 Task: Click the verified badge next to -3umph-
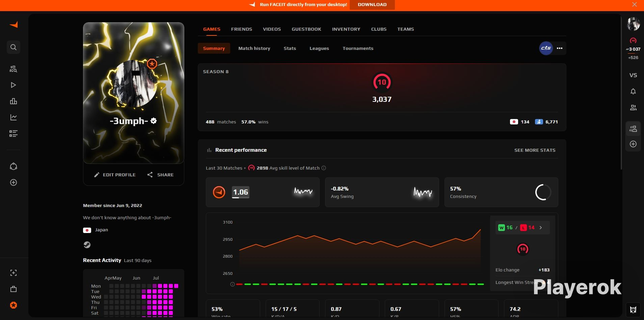pyautogui.click(x=154, y=121)
